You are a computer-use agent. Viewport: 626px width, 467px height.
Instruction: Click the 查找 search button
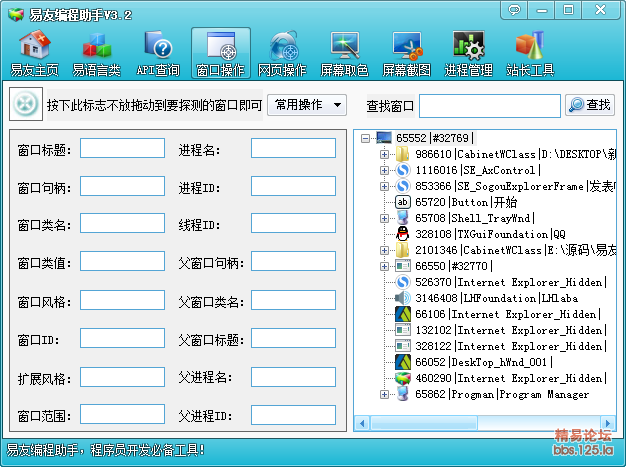click(590, 105)
